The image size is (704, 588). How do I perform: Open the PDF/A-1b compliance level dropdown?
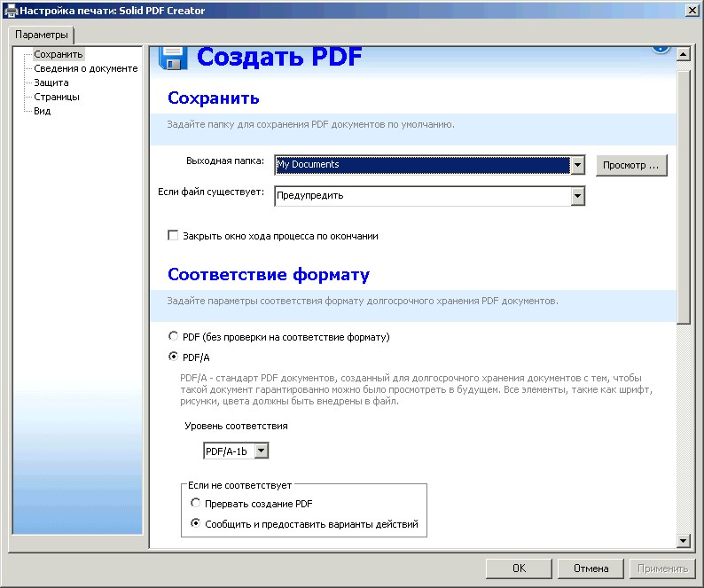click(x=236, y=451)
